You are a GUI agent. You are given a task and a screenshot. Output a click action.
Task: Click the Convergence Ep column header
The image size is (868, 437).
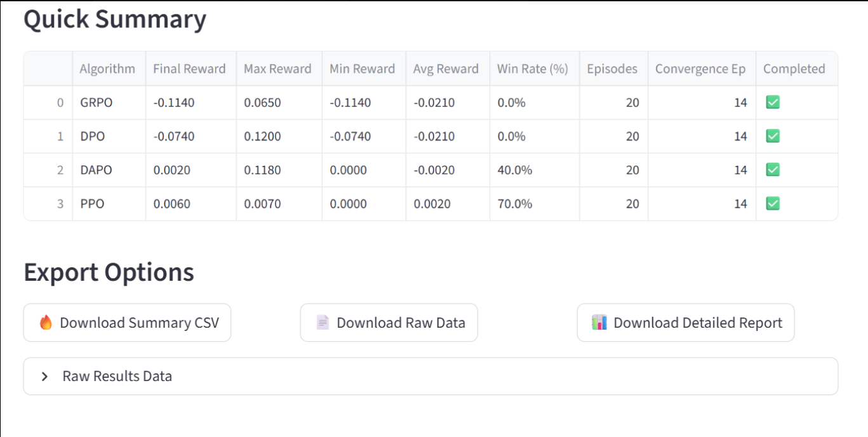[x=702, y=69]
